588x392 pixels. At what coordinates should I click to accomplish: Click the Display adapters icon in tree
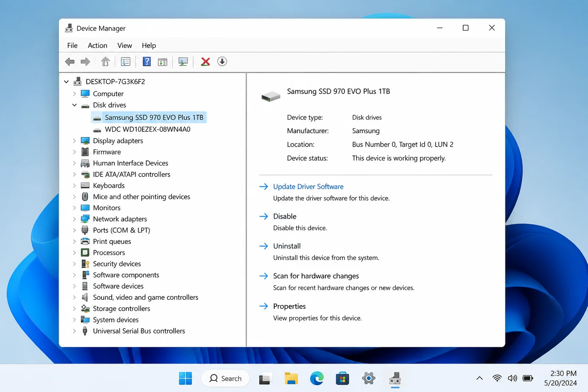[85, 141]
